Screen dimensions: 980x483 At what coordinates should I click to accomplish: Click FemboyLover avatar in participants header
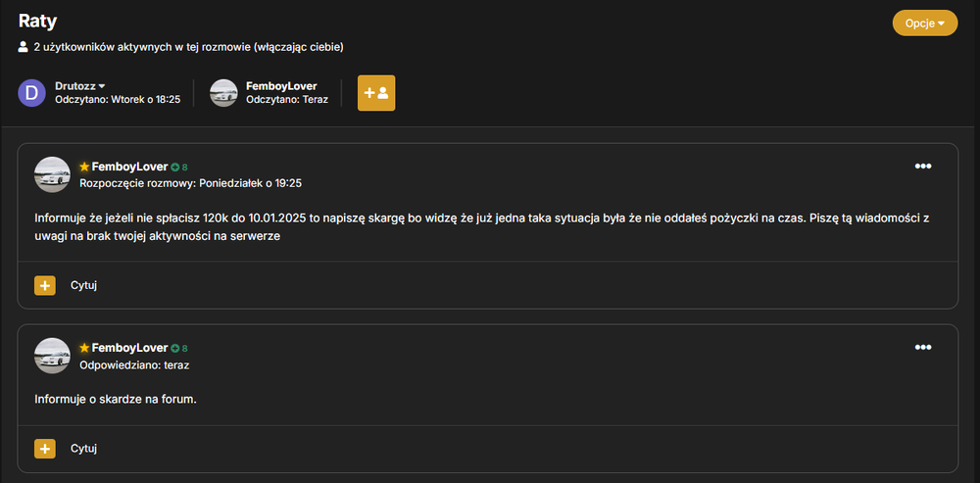click(x=223, y=93)
